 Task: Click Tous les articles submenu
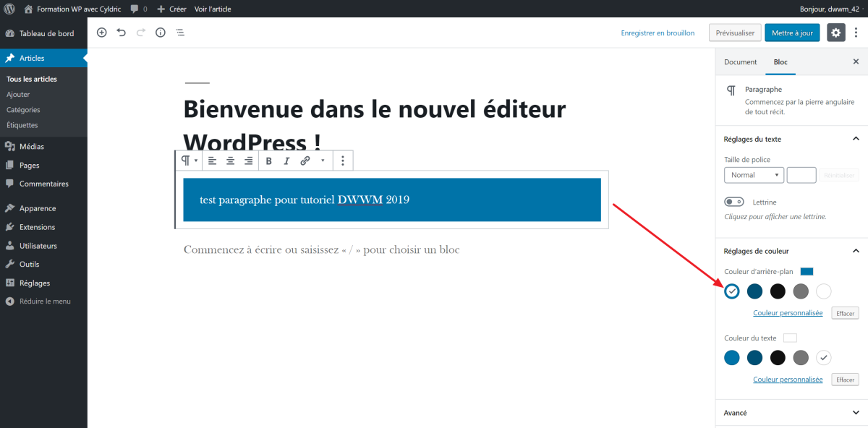[32, 80]
